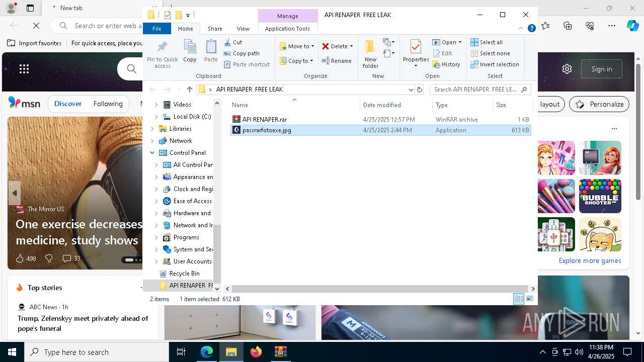Sort by Size column header
Image resolution: width=644 pixels, height=362 pixels.
click(512, 105)
